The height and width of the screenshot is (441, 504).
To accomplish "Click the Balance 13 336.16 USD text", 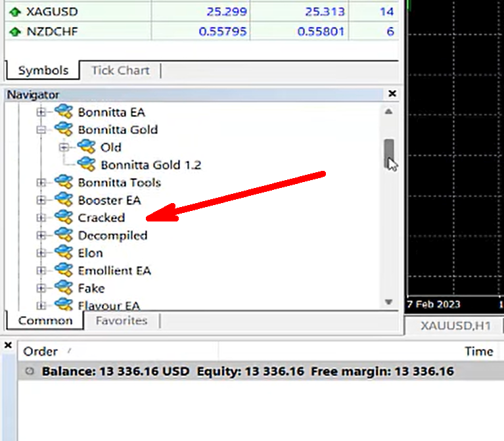I will tap(116, 371).
